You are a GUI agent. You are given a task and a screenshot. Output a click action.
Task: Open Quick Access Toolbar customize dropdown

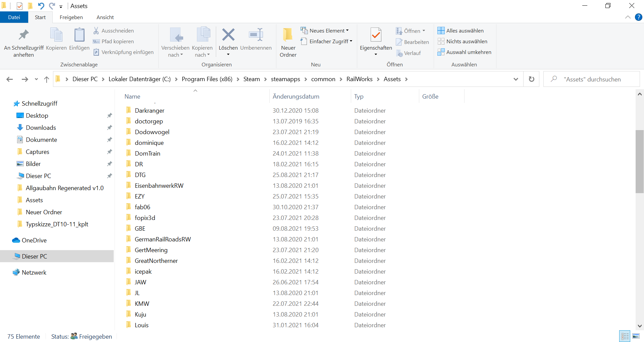[61, 6]
